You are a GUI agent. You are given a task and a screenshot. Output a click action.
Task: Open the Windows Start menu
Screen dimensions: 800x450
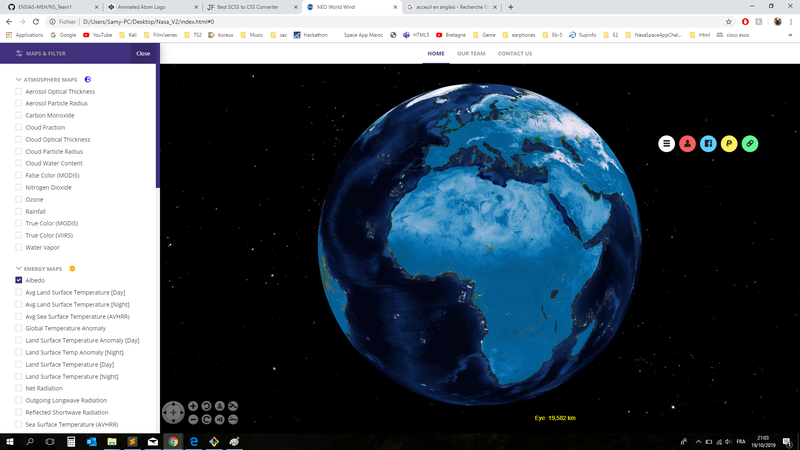click(9, 441)
